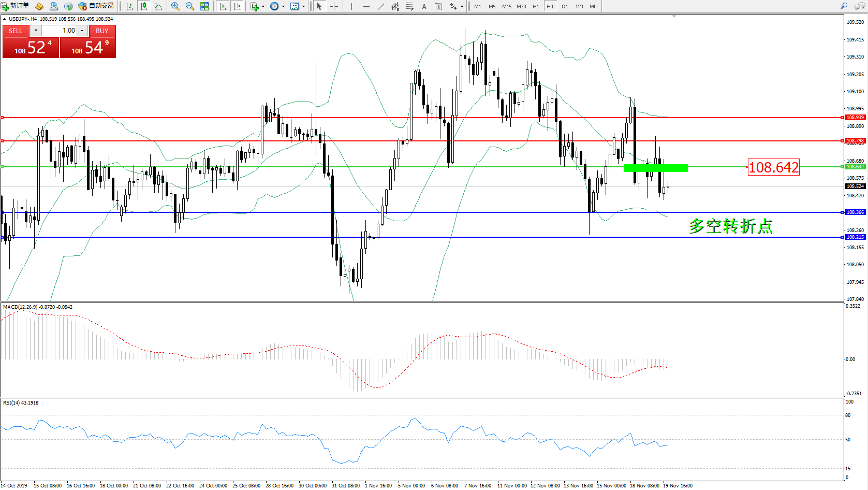This screenshot has height=490, width=868.
Task: Click the green rectangle marker near 108.642
Action: (655, 168)
